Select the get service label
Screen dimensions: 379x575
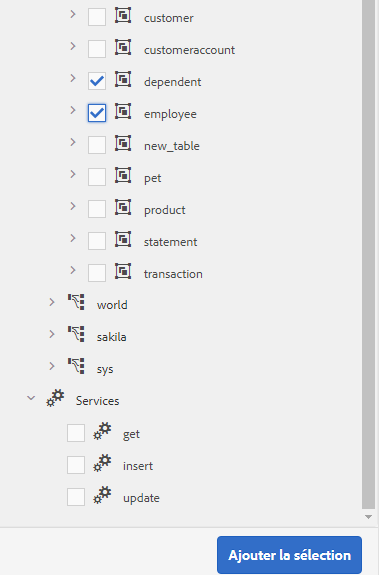[x=131, y=435]
